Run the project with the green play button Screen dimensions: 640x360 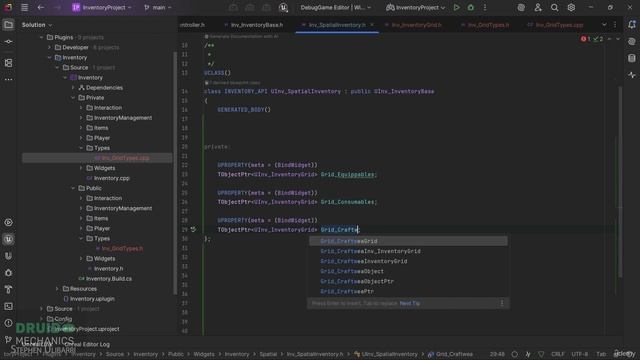(x=456, y=7)
